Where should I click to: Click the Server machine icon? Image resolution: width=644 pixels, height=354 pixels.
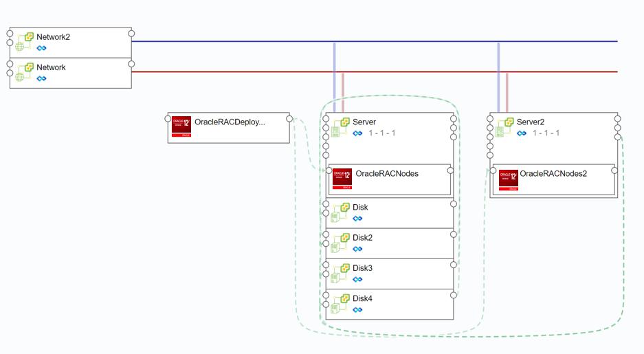340,126
